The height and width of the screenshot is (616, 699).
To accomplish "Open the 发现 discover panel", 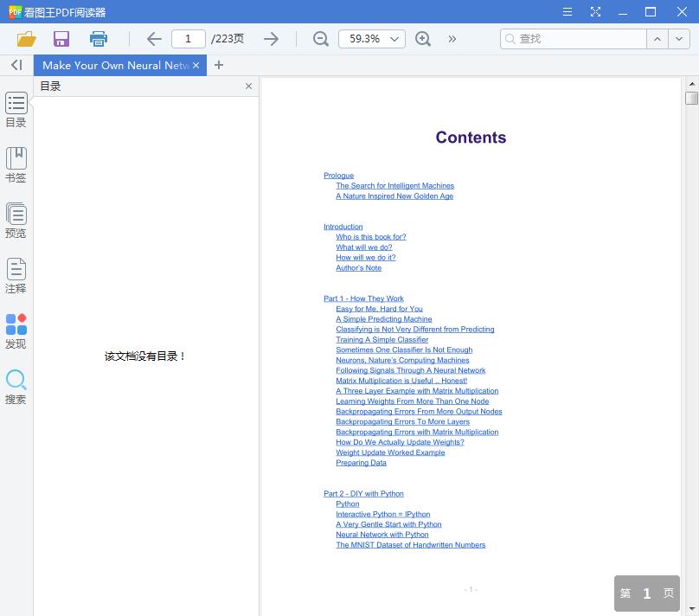I will click(x=16, y=330).
